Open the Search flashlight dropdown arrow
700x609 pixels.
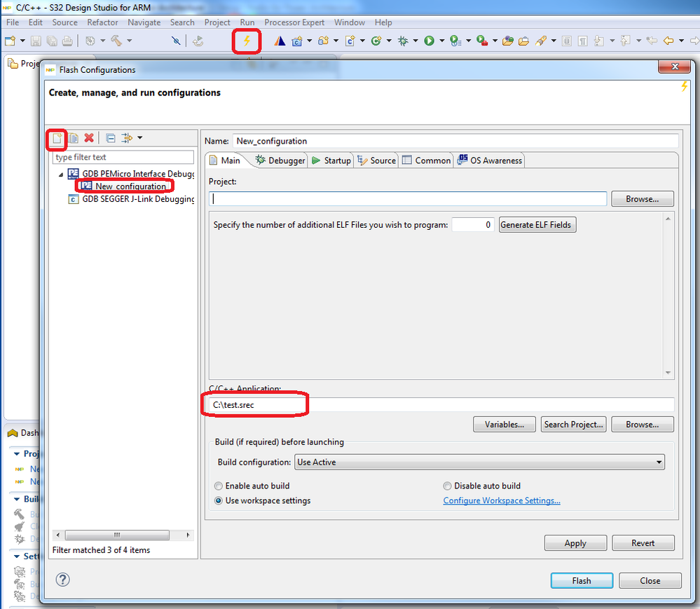(x=554, y=41)
